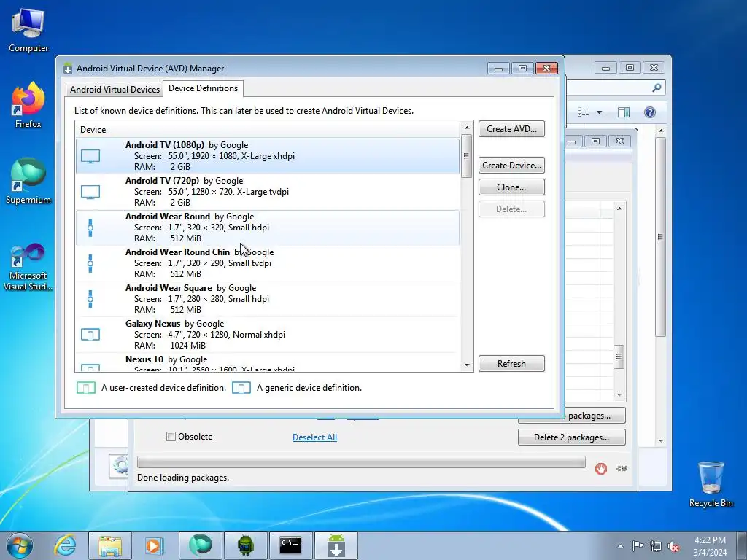Switch to Android Virtual Devices tab
Viewport: 747px width, 560px height.
115,90
